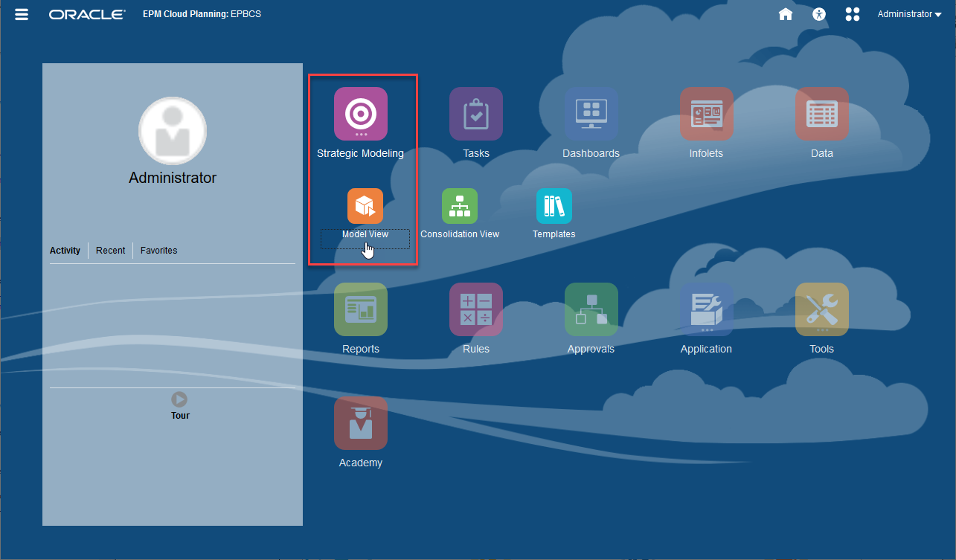Click the Consolidation View label
The image size is (956, 560).
click(x=460, y=234)
